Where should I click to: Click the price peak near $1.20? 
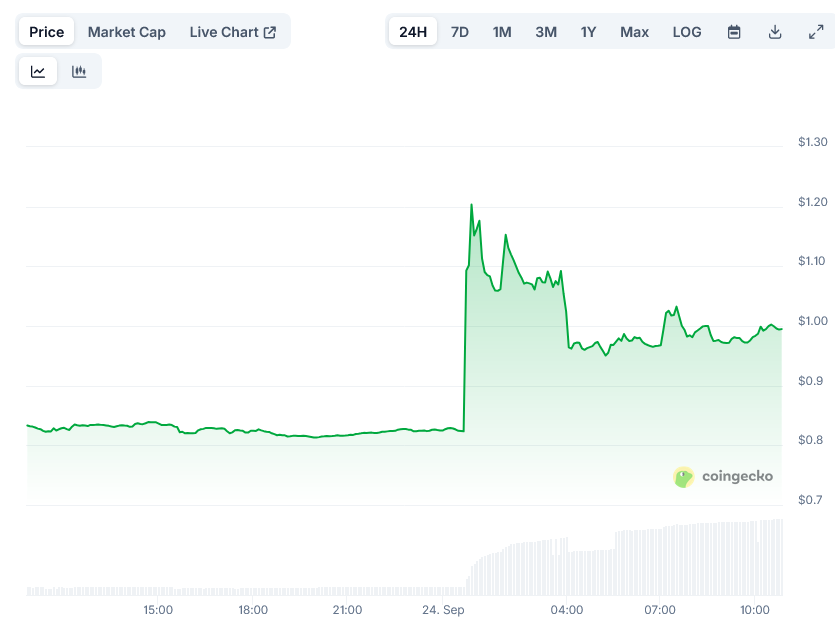tap(471, 205)
